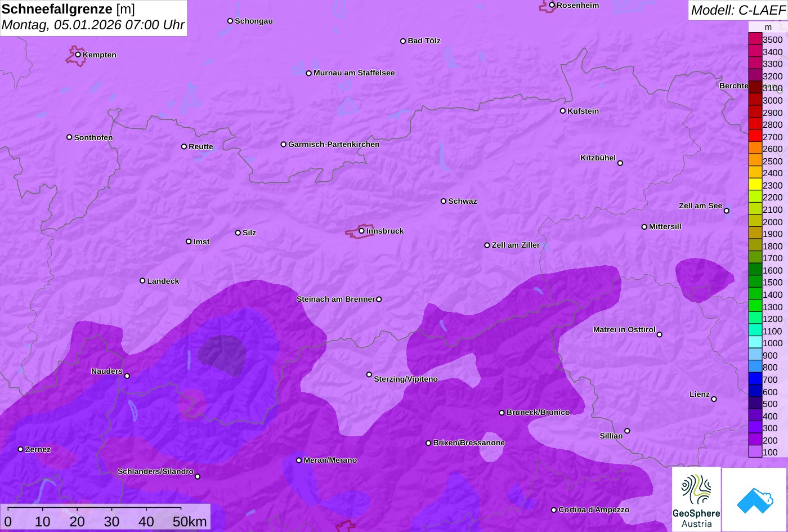Click the Nauders marker dot

(127, 376)
